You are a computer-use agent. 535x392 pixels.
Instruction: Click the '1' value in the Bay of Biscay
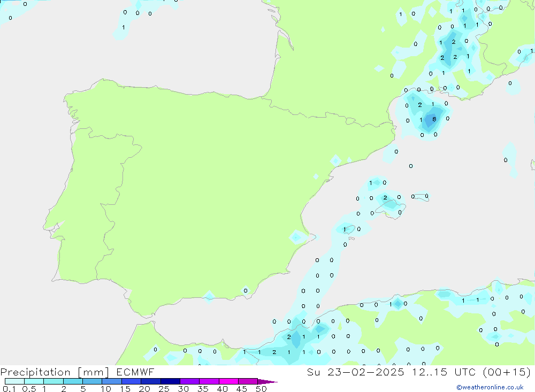124,27
